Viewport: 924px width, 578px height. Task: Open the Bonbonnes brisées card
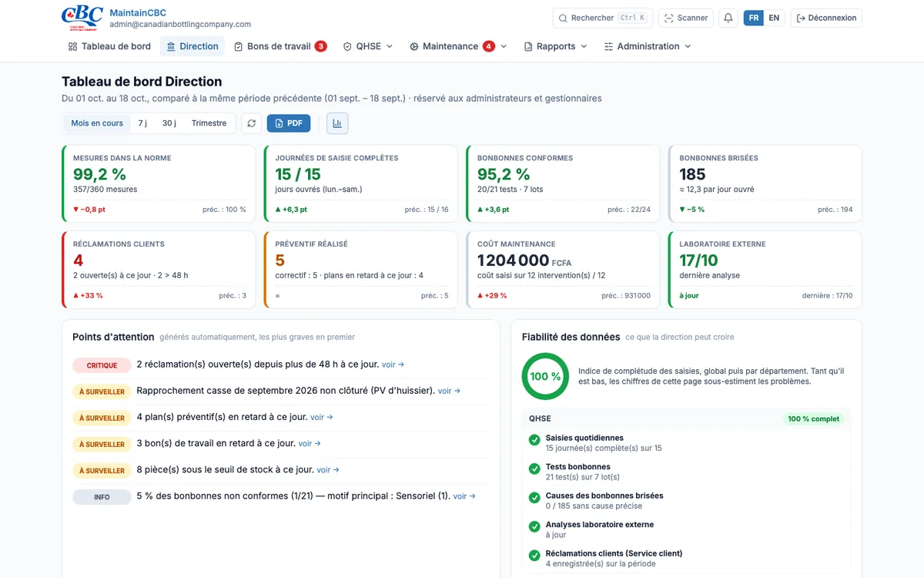click(765, 183)
